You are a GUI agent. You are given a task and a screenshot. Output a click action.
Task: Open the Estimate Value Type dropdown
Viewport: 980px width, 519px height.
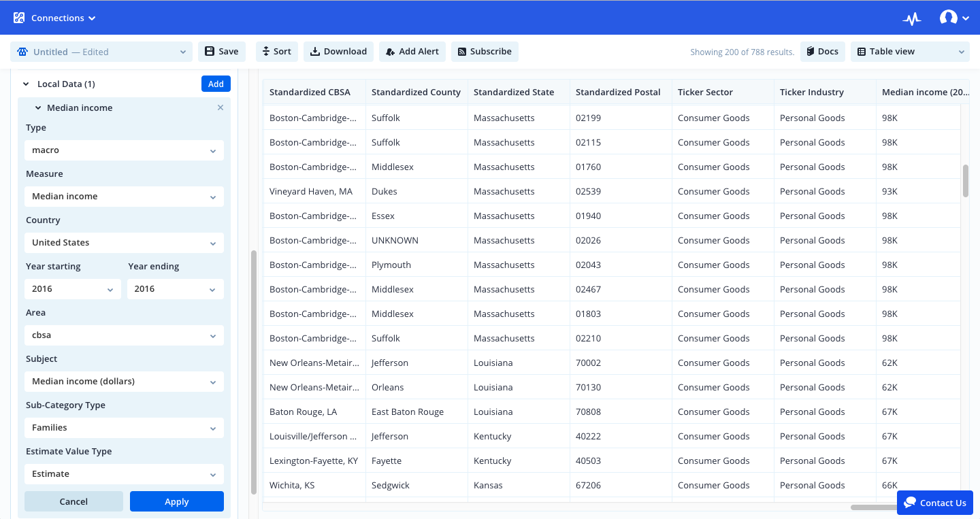pos(124,474)
